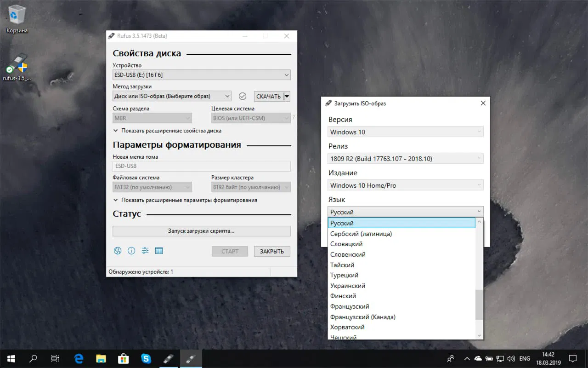Select the rufus-3.5 desktop file icon

click(17, 67)
